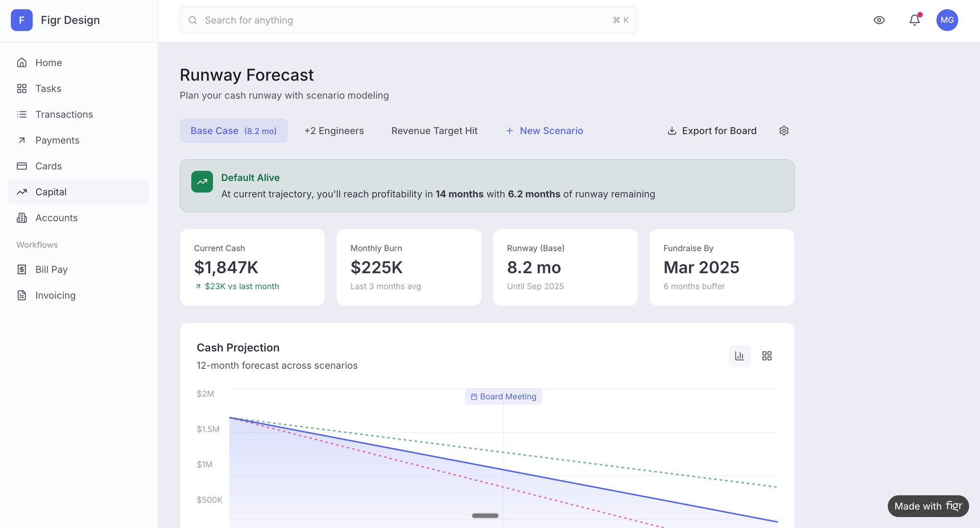Open the Invoicing workflow
This screenshot has width=980, height=528.
pos(55,295)
